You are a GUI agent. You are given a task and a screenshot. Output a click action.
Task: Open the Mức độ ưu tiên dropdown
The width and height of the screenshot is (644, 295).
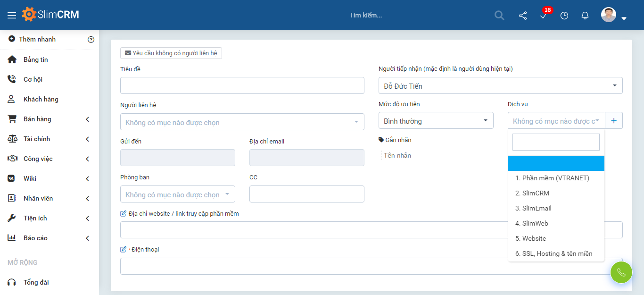[435, 120]
